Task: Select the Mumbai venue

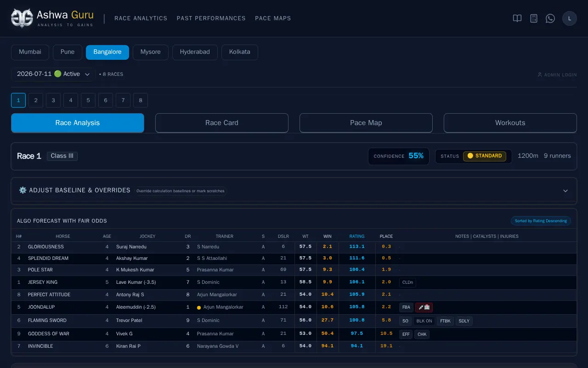Action: (30, 52)
